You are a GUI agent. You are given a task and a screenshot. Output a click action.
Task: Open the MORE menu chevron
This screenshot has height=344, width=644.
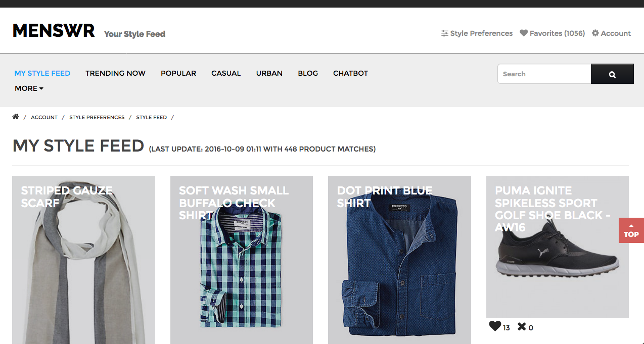41,88
